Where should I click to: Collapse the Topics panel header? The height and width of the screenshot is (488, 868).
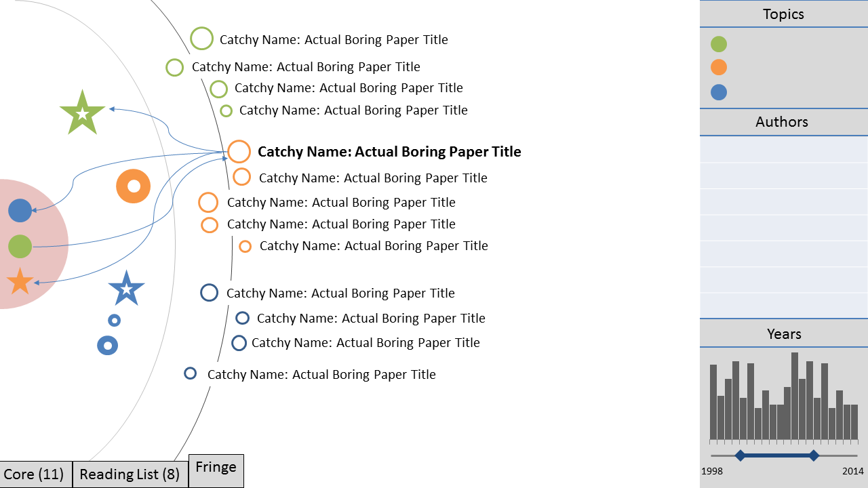tap(784, 14)
